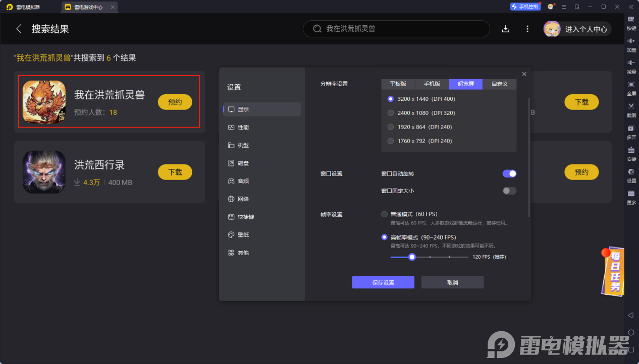
Task: Open the 洪荒西行录 game thumbnail
Action: point(44,172)
